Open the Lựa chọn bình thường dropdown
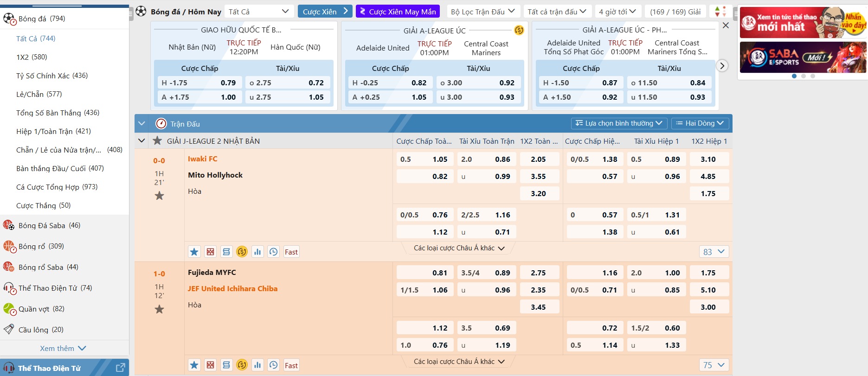Screen dimensions: 868x376 coord(619,123)
